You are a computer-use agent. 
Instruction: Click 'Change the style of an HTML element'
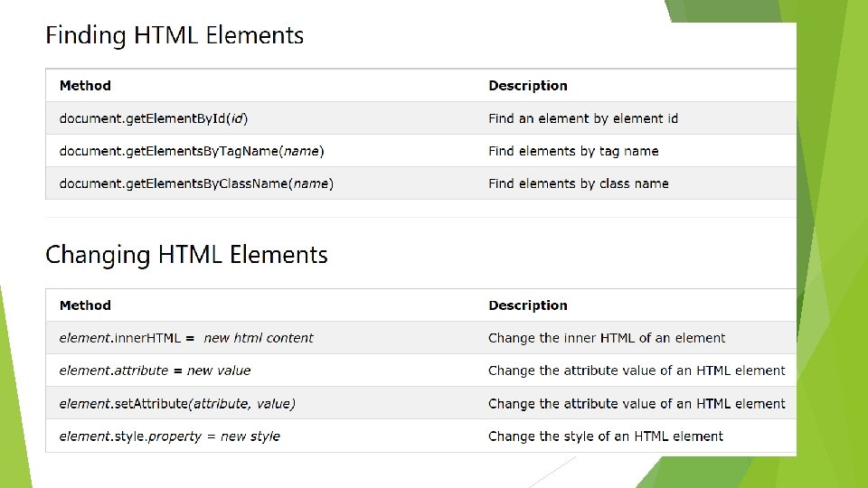pyautogui.click(x=606, y=436)
